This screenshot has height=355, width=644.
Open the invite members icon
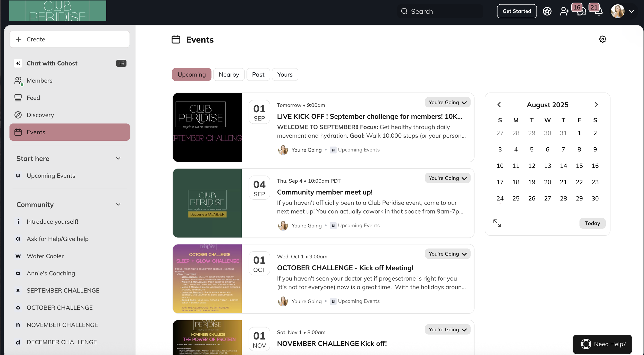tap(564, 11)
